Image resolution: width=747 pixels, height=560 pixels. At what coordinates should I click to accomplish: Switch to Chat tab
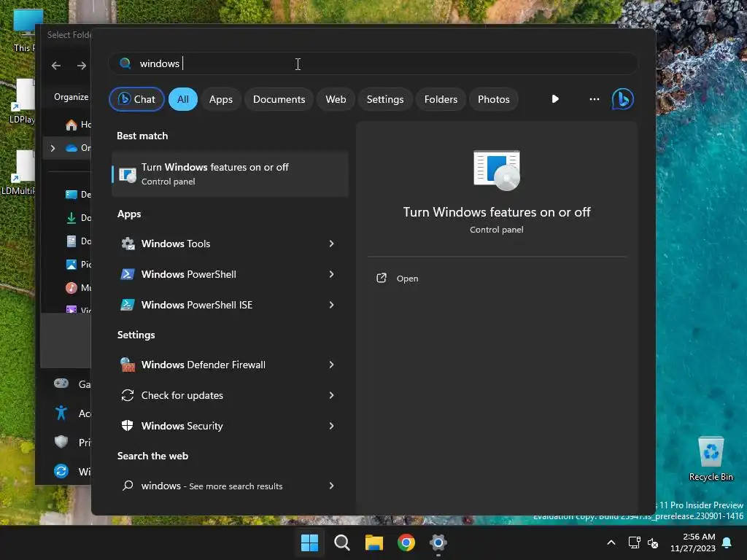(x=136, y=99)
